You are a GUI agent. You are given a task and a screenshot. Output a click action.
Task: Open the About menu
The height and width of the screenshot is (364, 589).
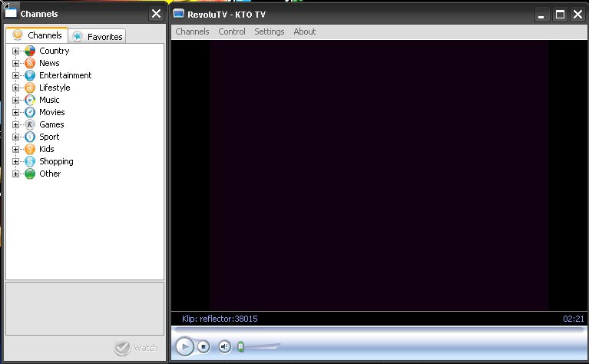click(305, 31)
